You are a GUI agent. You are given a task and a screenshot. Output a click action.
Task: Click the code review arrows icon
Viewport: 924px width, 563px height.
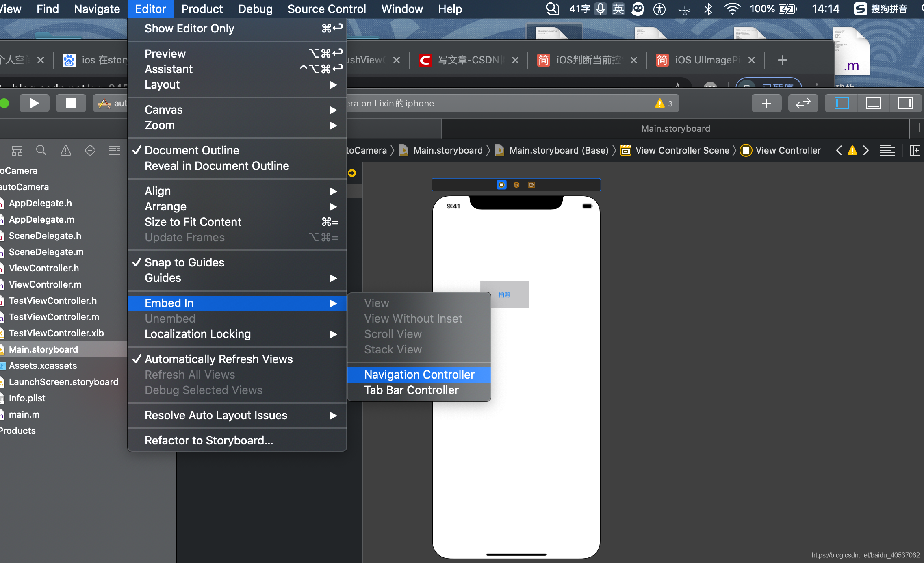click(x=803, y=103)
